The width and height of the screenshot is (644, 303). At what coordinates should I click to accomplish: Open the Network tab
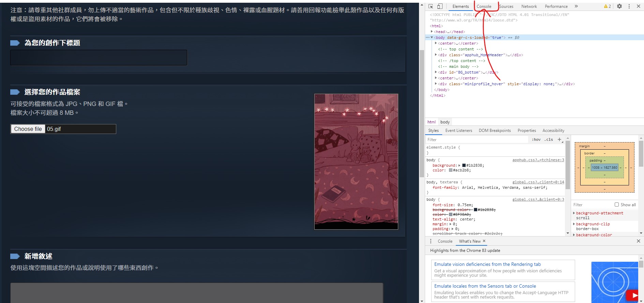click(529, 6)
